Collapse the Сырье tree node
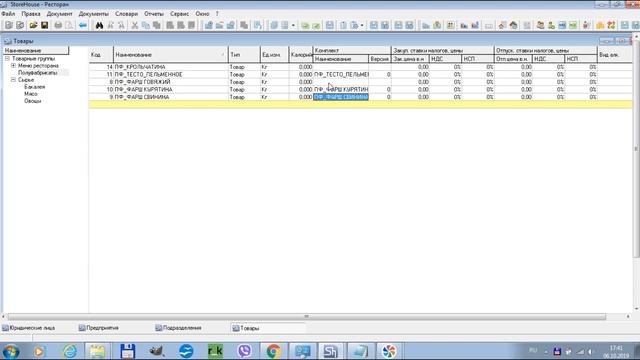The image size is (640, 360). coord(13,80)
